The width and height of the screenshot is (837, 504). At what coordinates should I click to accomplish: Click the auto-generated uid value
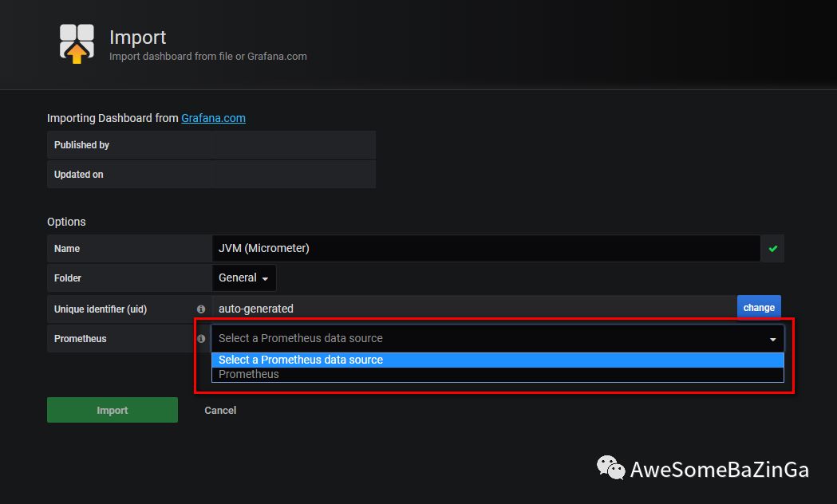255,309
